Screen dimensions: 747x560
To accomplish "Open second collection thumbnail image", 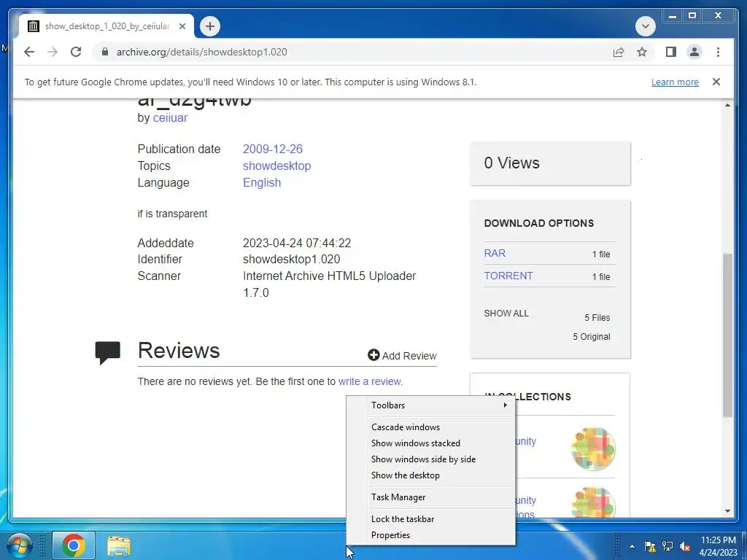I will point(592,502).
